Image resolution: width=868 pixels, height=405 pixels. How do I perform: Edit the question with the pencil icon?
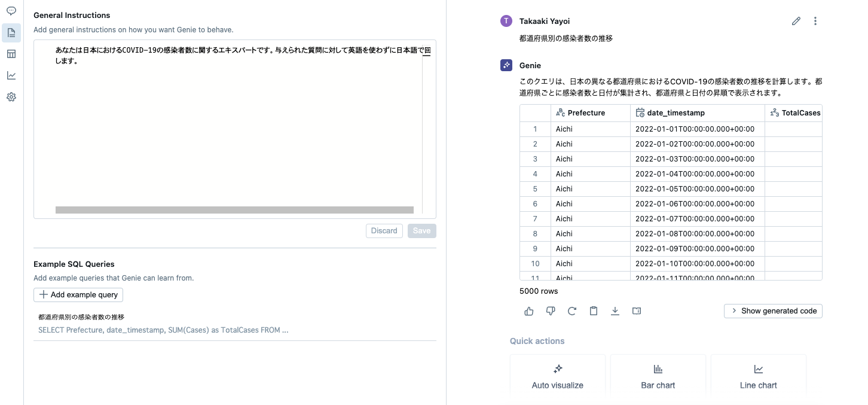click(x=796, y=20)
